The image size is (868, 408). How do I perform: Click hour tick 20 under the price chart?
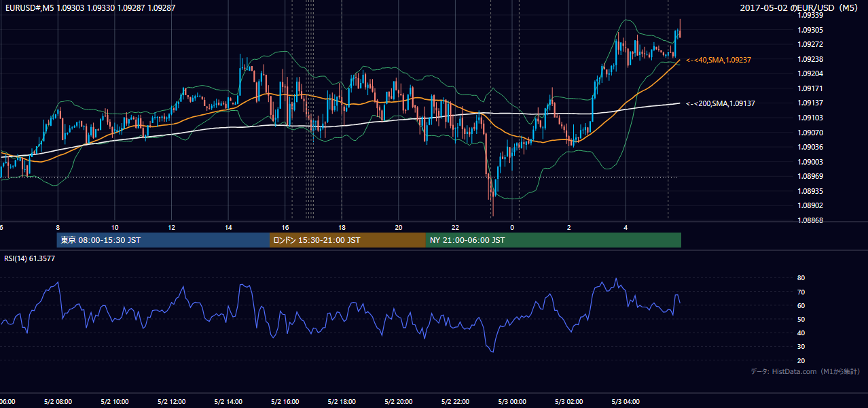[x=399, y=228]
